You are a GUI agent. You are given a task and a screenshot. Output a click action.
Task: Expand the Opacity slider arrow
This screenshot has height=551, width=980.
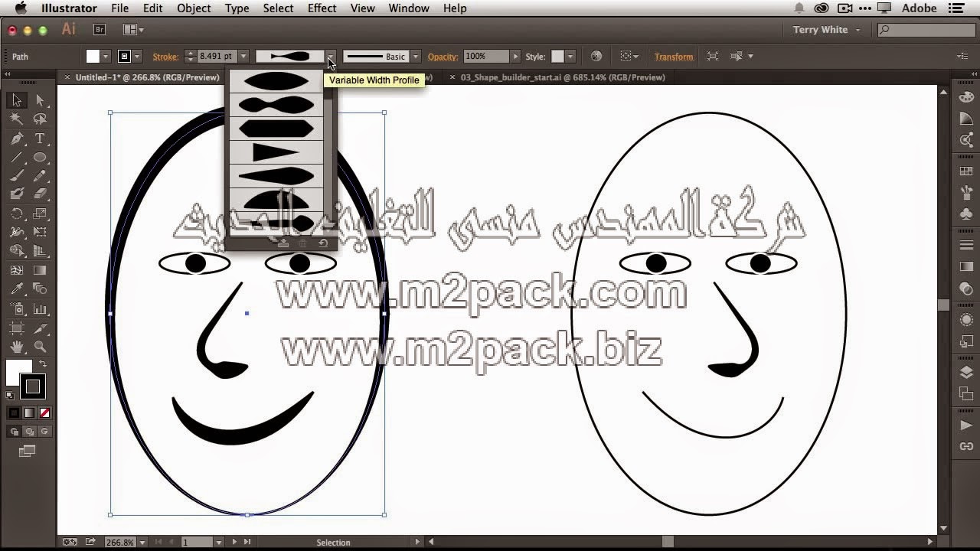pyautogui.click(x=515, y=57)
